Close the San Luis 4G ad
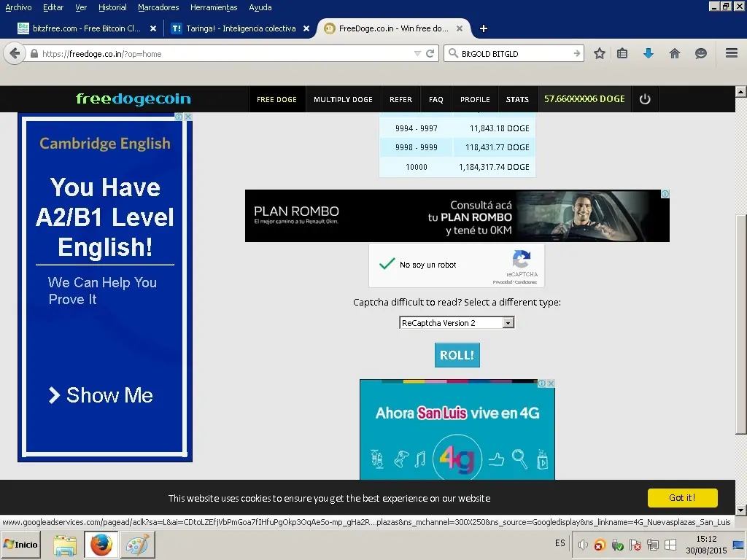This screenshot has height=560, width=747. [x=551, y=384]
